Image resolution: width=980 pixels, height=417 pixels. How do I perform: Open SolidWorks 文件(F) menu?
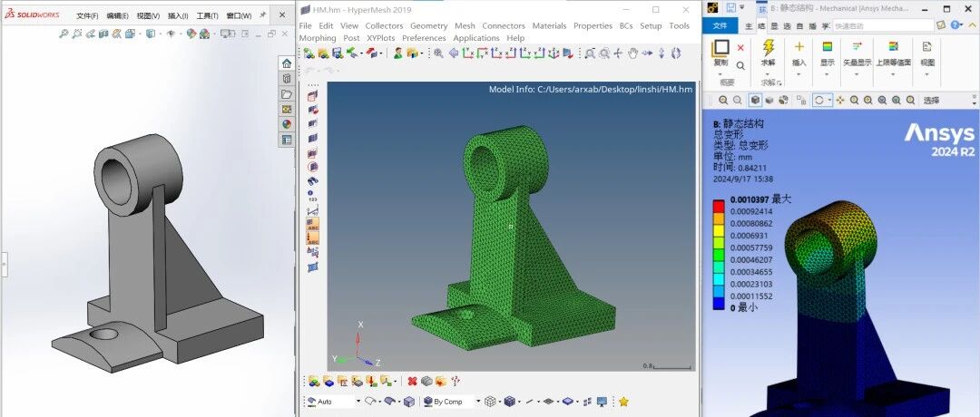click(87, 15)
